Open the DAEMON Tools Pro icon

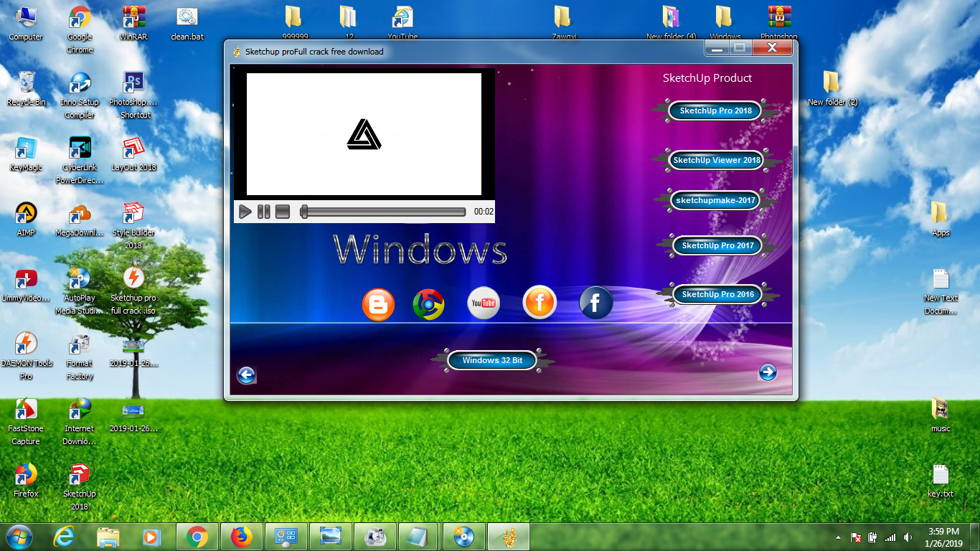[x=26, y=356]
